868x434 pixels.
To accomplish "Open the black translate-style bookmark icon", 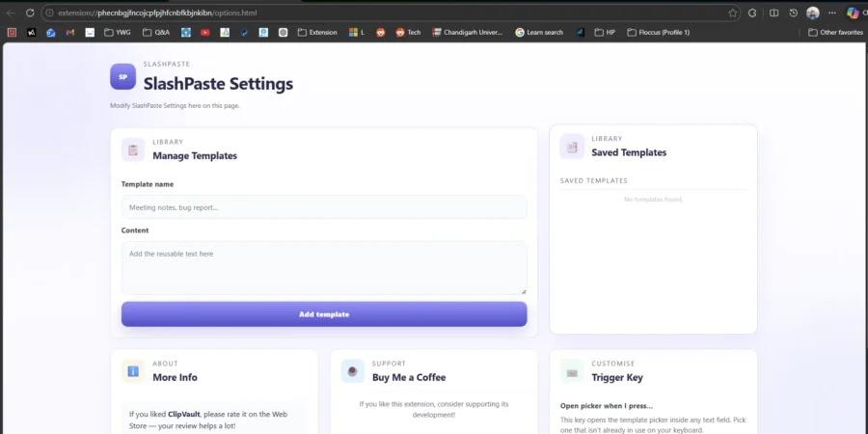I will pyautogui.click(x=32, y=33).
